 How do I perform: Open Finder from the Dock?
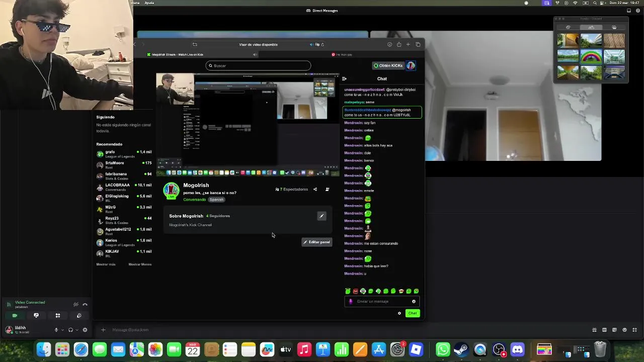44,349
